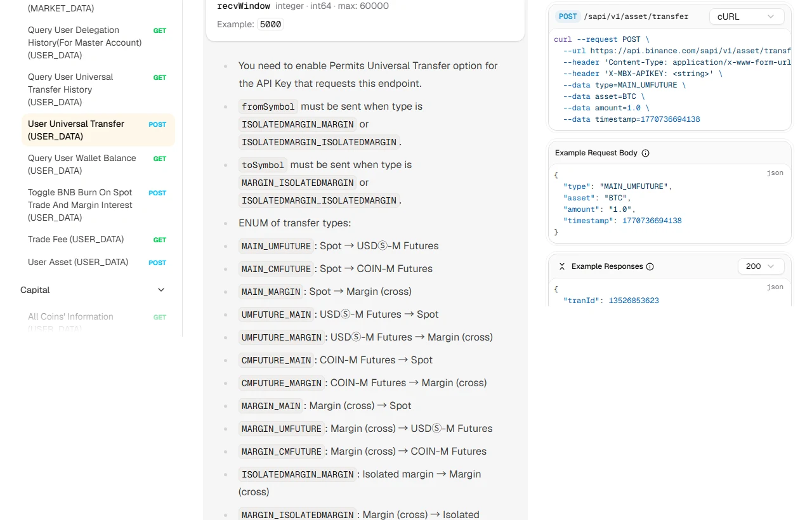Image resolution: width=812 pixels, height=520 pixels.
Task: Click CMFUTURE_MAIN in the transfer types list
Action: [276, 360]
